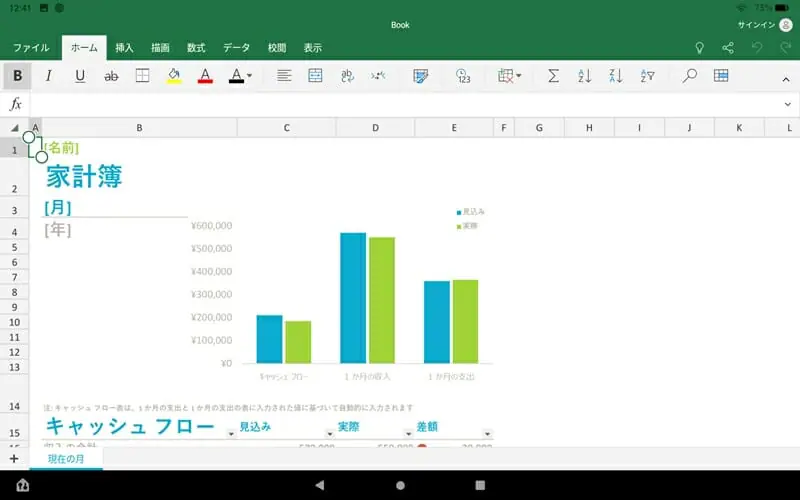The height and width of the screenshot is (500, 800).
Task: Add a new sheet with plus button
Action: click(14, 458)
